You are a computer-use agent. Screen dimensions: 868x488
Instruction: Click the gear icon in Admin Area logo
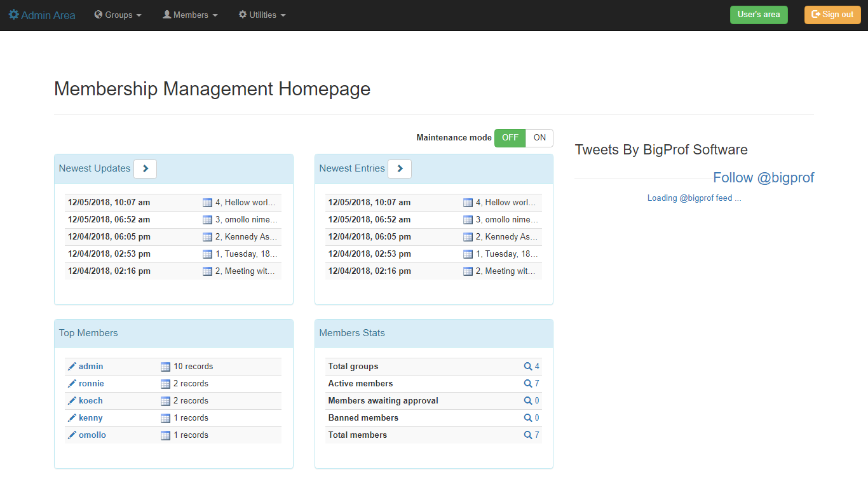pyautogui.click(x=14, y=14)
